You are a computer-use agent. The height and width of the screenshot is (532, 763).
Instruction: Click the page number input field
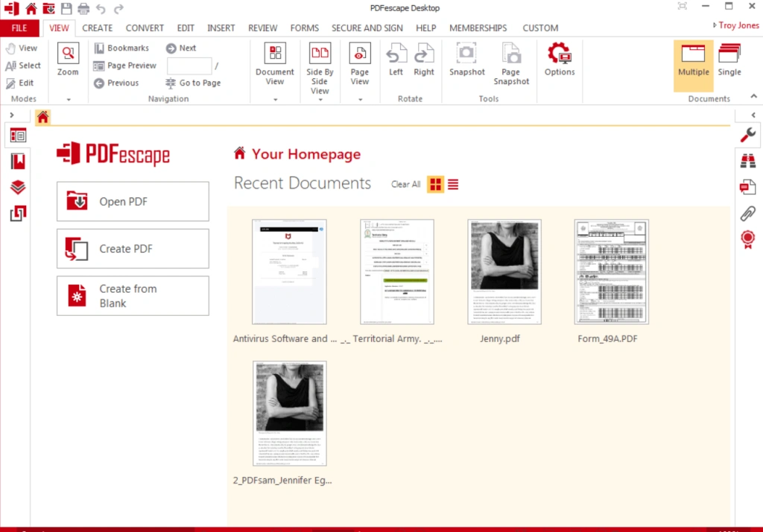point(189,66)
